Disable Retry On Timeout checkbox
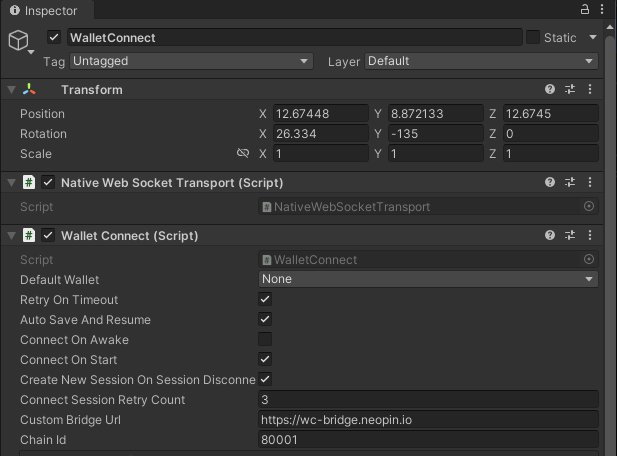The width and height of the screenshot is (617, 456). [265, 300]
